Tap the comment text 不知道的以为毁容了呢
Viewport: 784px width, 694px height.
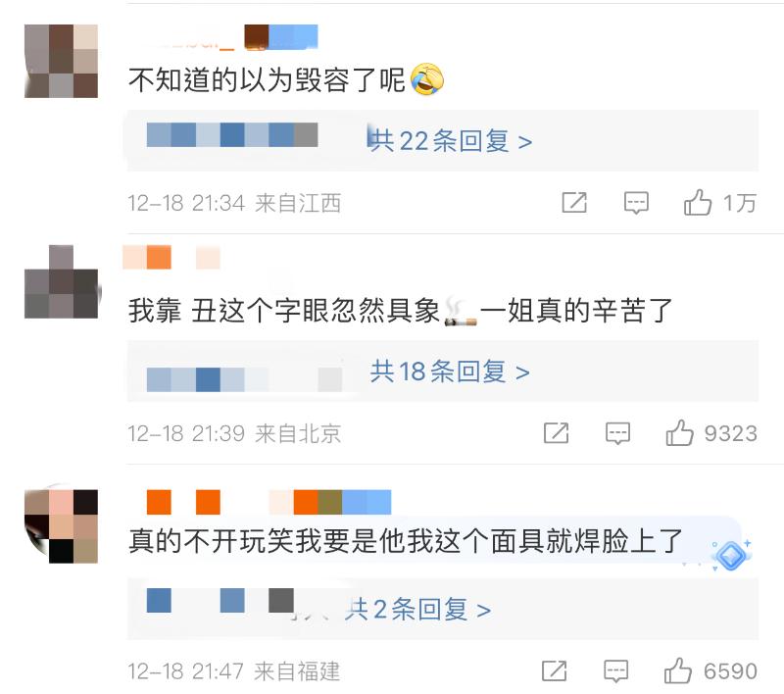tap(267, 79)
